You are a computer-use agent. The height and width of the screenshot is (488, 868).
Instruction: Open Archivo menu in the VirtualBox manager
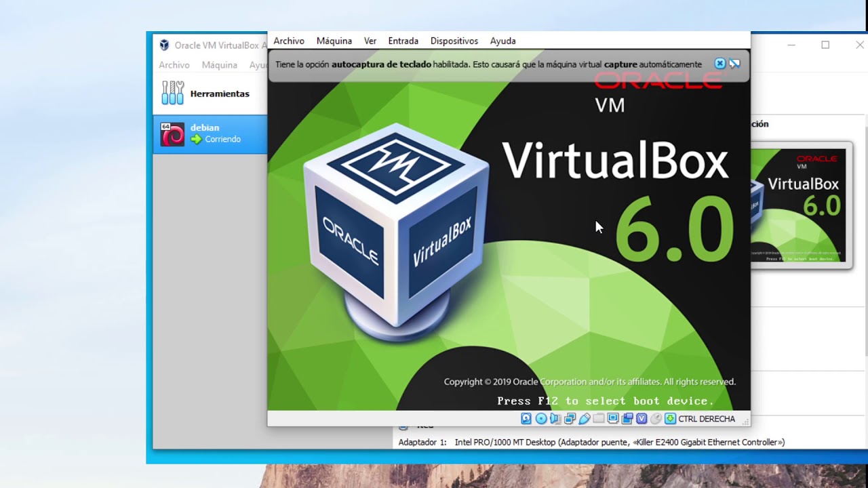coord(174,65)
